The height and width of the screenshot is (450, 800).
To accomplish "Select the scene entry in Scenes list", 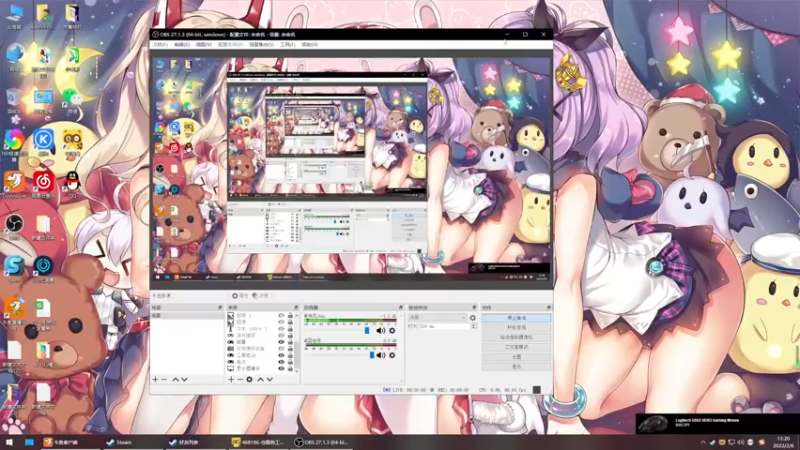I will 187,316.
